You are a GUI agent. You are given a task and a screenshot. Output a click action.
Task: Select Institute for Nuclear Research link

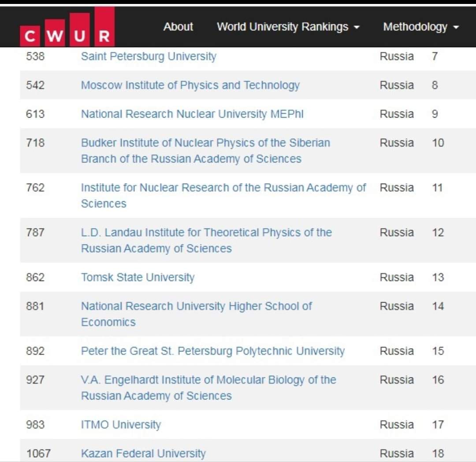coord(223,188)
